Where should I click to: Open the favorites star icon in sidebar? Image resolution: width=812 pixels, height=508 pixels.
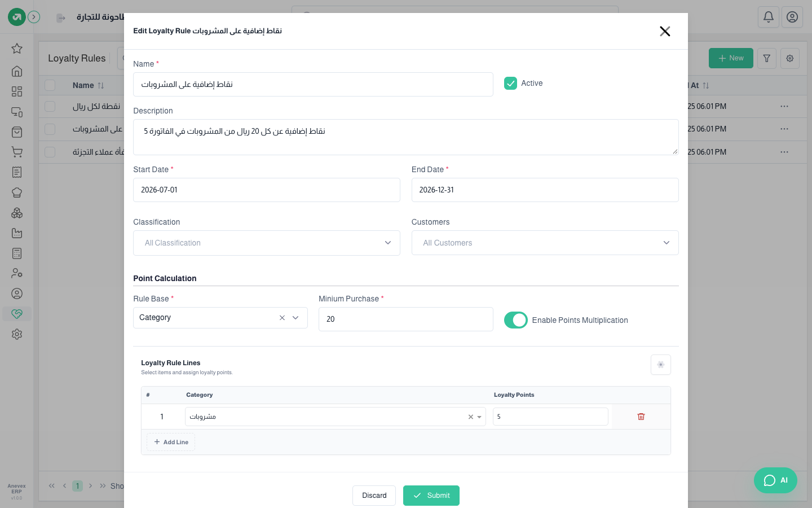pyautogui.click(x=17, y=49)
